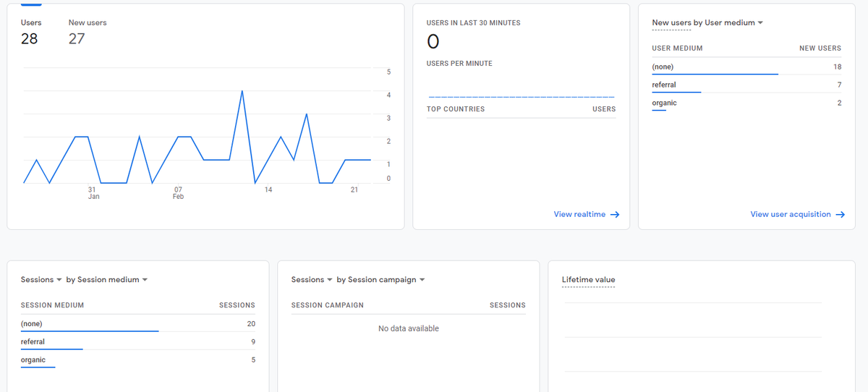This screenshot has width=868, height=392.
Task: Click the value 5 for organic sessions
Action: coord(253,359)
